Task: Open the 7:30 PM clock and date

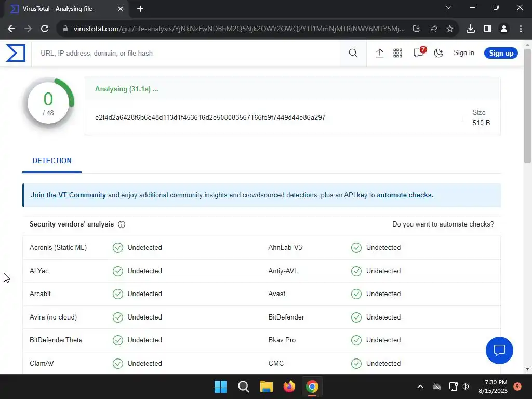Action: tap(493, 387)
